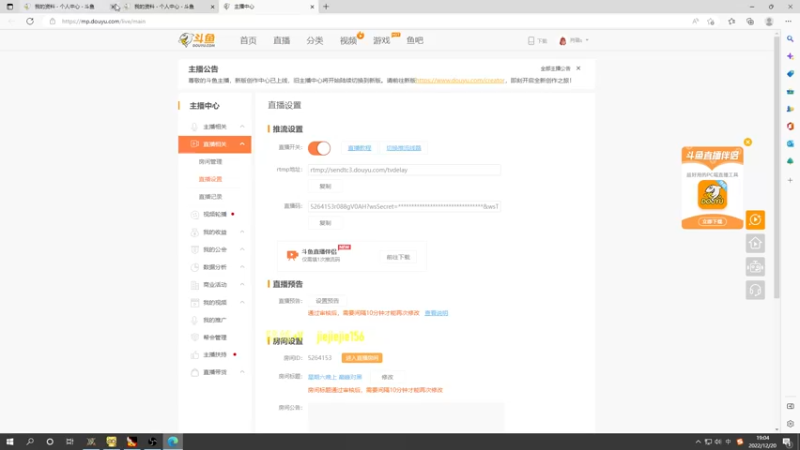Toggle the 直播开关 live switch
This screenshot has height=450, width=800.
(319, 148)
